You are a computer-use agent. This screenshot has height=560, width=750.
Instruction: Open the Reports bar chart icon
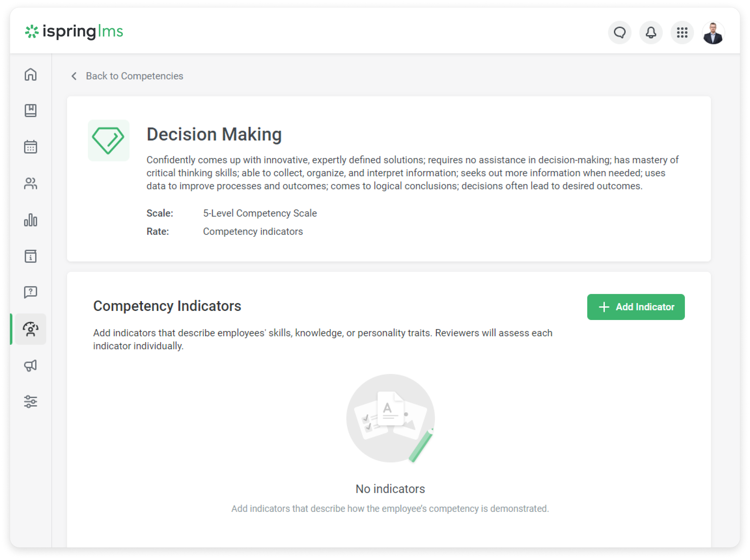click(30, 220)
